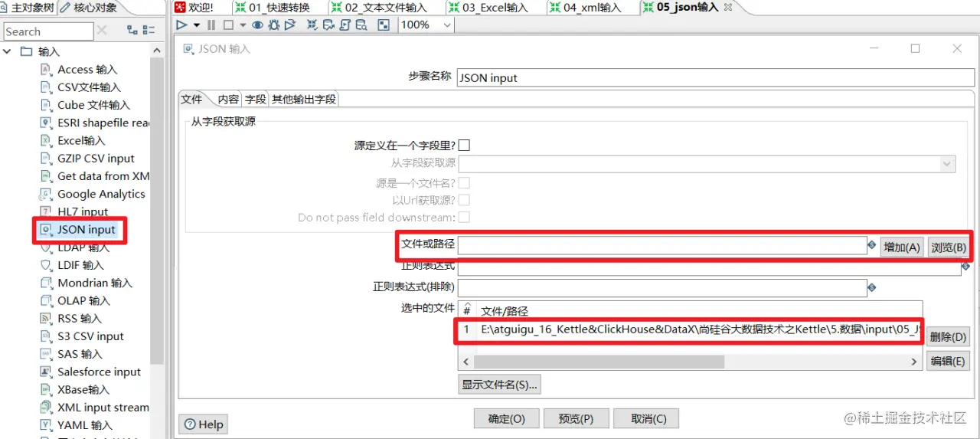Click 删除(D) button
Viewport: 980px width, 439px height.
click(949, 336)
